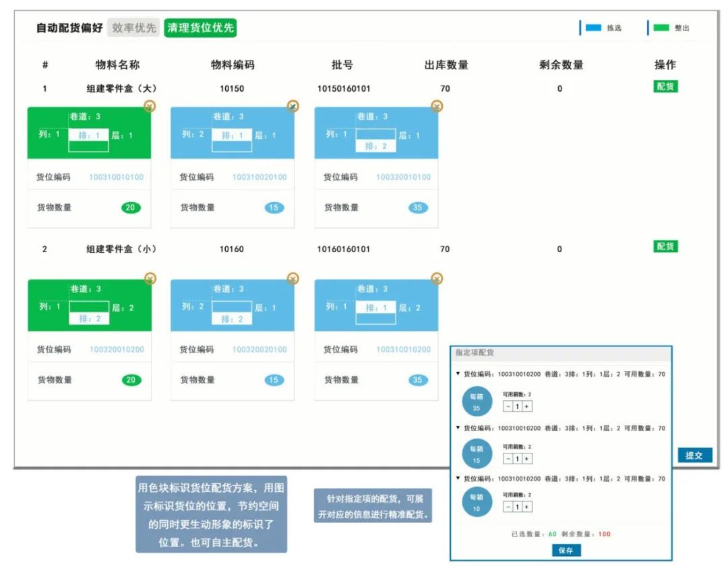Remove the location card 100320020100

click(293, 278)
